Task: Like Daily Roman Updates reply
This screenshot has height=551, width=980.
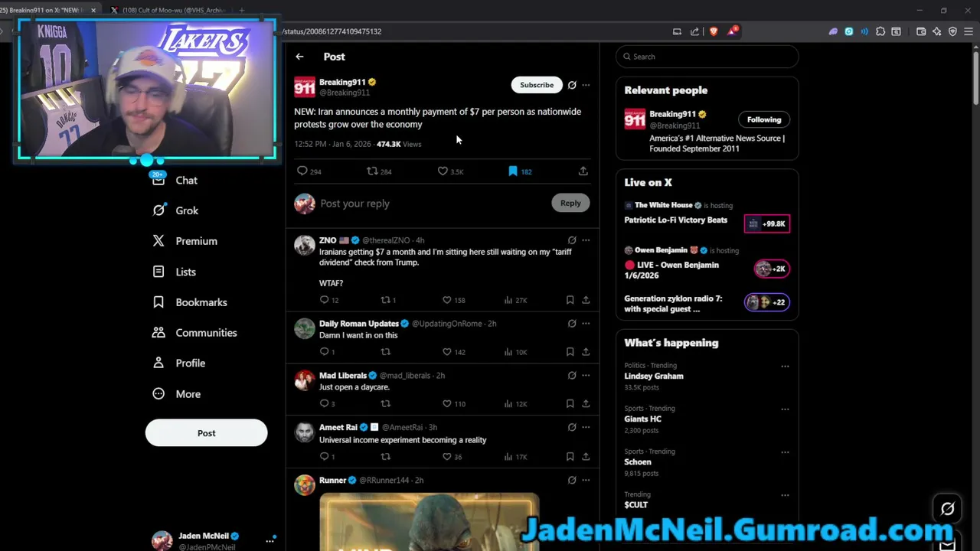Action: coord(447,352)
